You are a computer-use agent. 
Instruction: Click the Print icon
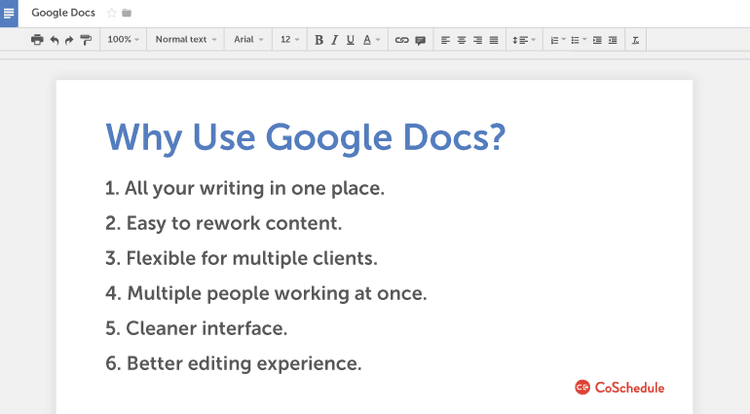click(x=37, y=40)
